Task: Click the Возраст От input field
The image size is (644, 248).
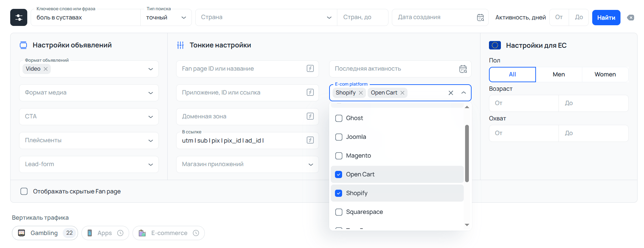Action: (x=524, y=103)
